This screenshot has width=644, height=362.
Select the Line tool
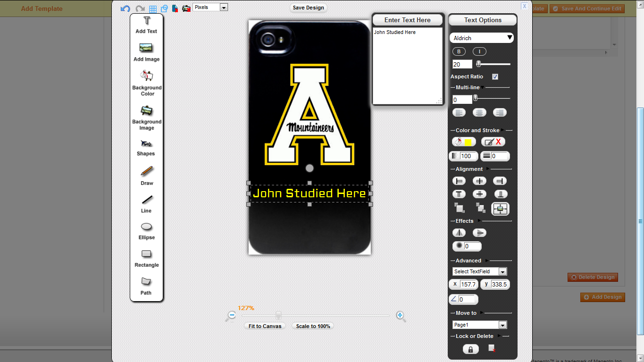click(x=147, y=204)
